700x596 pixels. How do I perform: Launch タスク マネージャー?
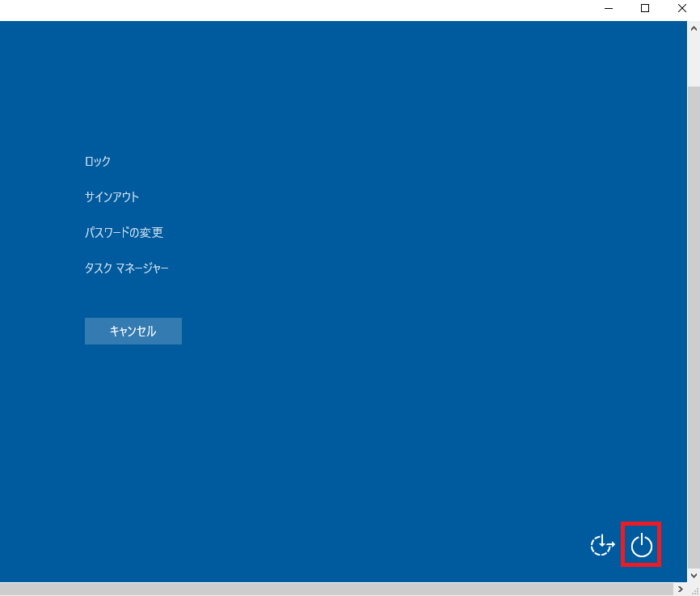127,268
